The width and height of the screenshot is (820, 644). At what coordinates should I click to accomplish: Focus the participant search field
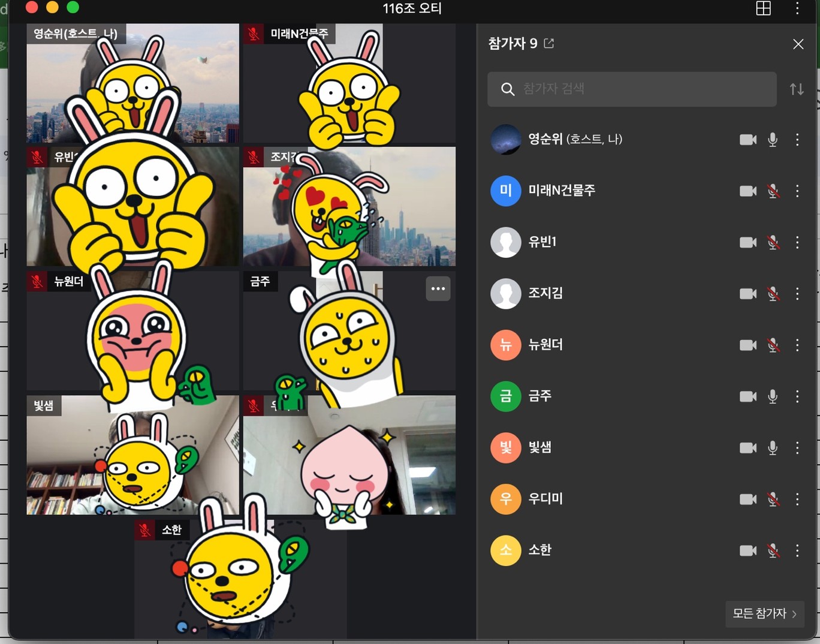pos(632,89)
